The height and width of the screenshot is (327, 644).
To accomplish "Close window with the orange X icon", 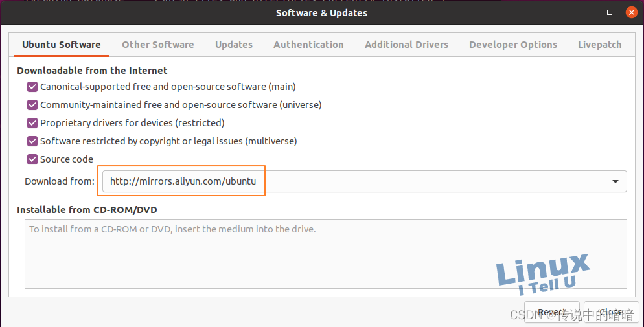I will pos(631,12).
